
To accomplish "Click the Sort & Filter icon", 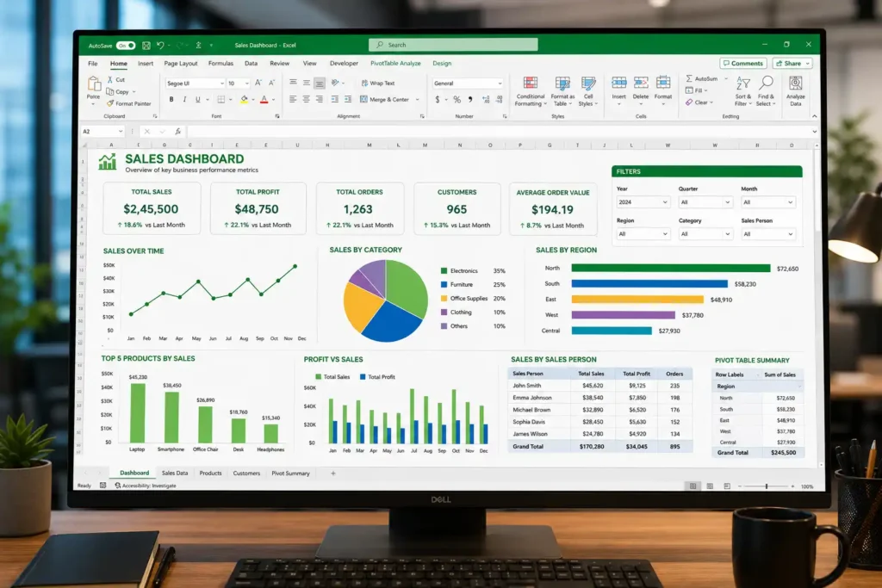I will (743, 84).
